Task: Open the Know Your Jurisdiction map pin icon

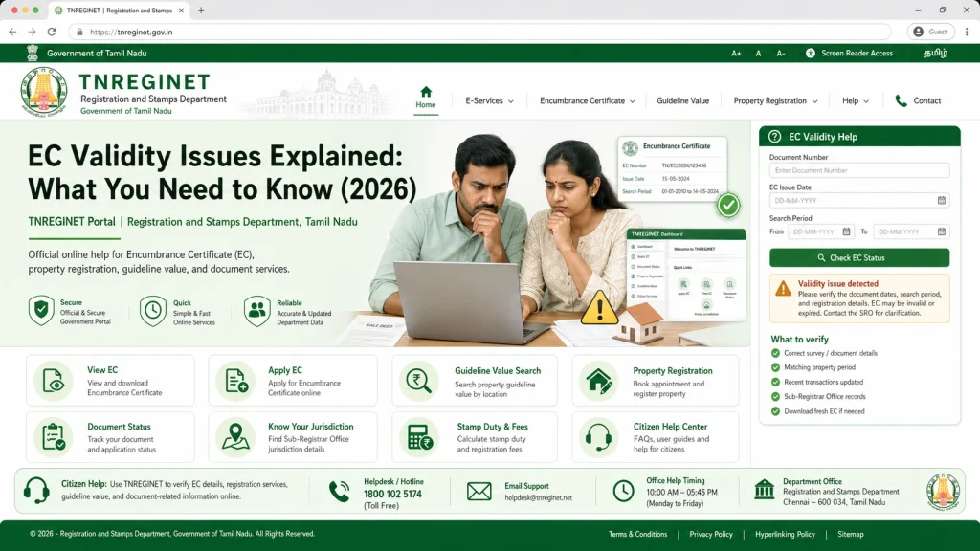Action: coord(235,436)
